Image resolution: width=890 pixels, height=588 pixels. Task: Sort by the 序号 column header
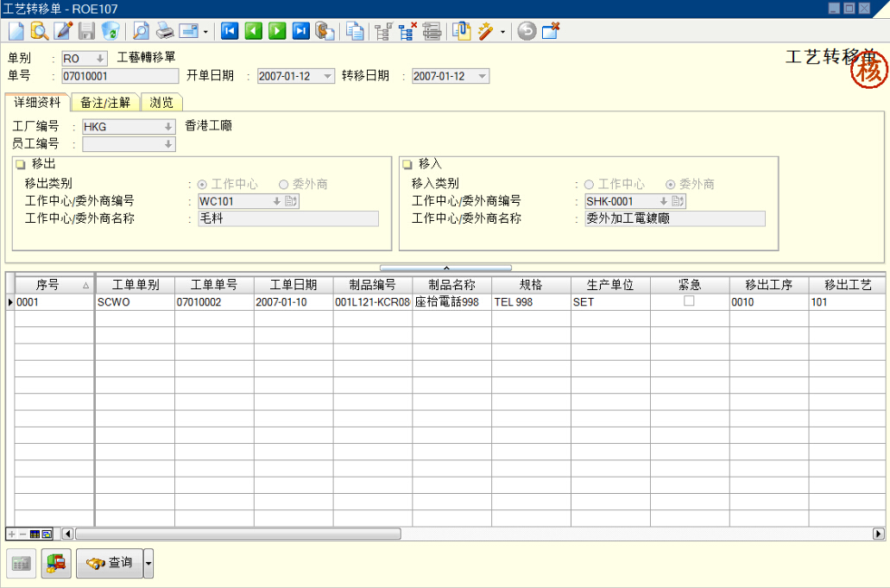point(54,285)
